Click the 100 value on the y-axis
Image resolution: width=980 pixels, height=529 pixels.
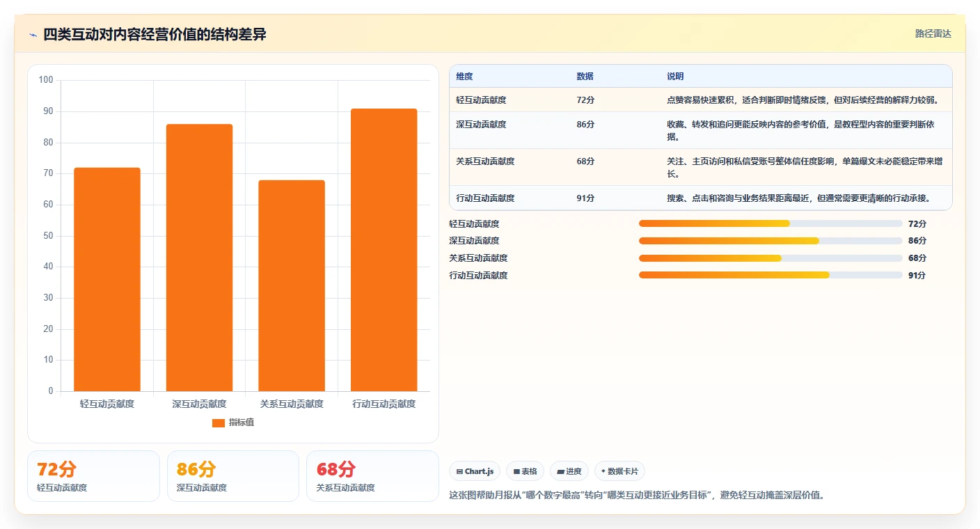46,80
